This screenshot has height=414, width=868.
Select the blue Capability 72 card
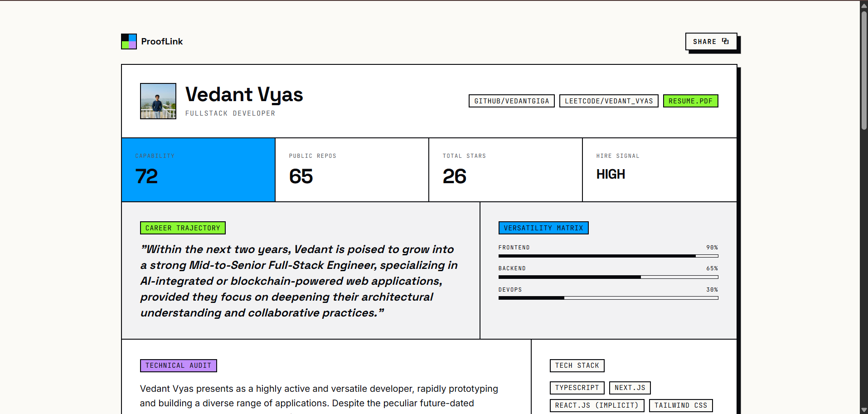click(x=199, y=170)
